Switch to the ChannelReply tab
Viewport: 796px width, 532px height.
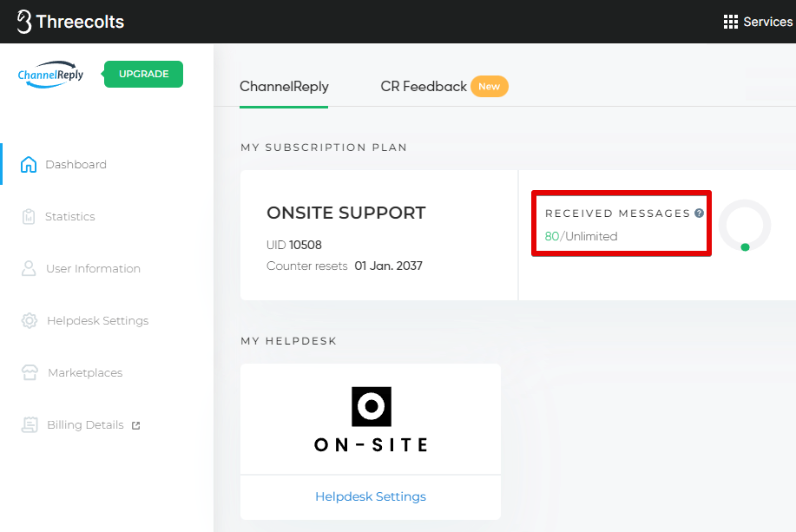(285, 87)
